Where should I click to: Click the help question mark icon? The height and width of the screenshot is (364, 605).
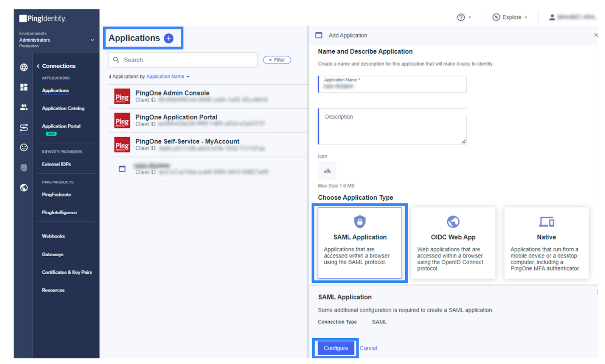tap(461, 17)
